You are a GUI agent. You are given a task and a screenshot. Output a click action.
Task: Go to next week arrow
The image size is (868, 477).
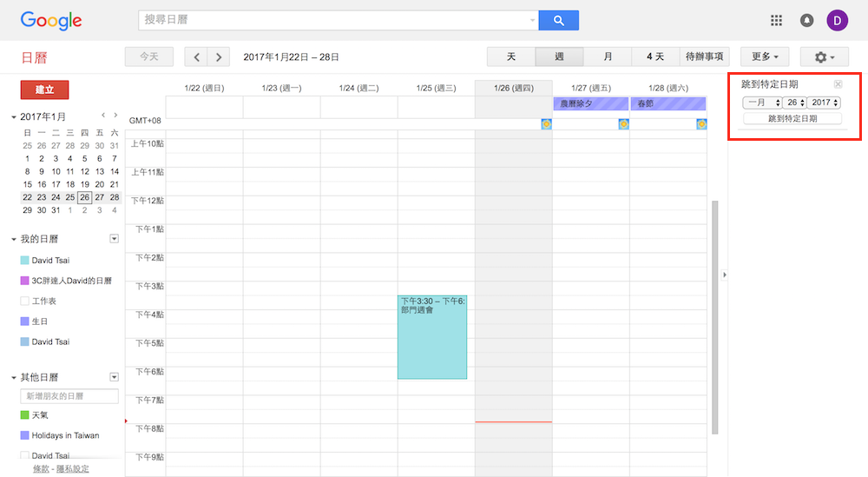220,57
